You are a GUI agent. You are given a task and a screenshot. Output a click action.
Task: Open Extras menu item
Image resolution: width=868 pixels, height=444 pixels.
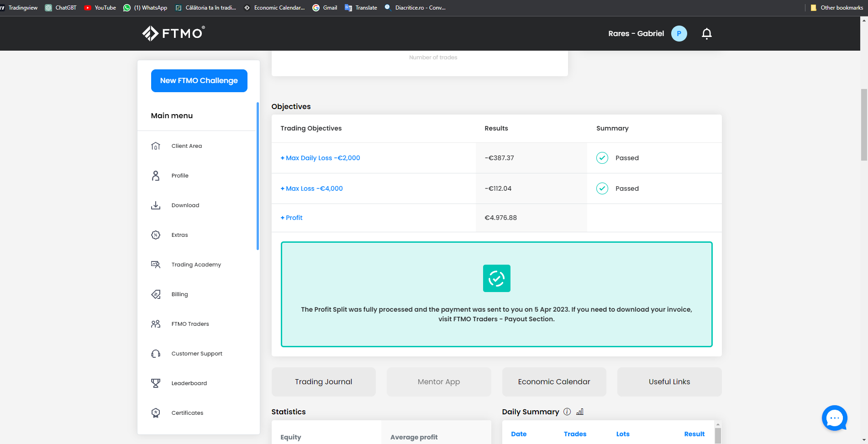click(x=179, y=235)
